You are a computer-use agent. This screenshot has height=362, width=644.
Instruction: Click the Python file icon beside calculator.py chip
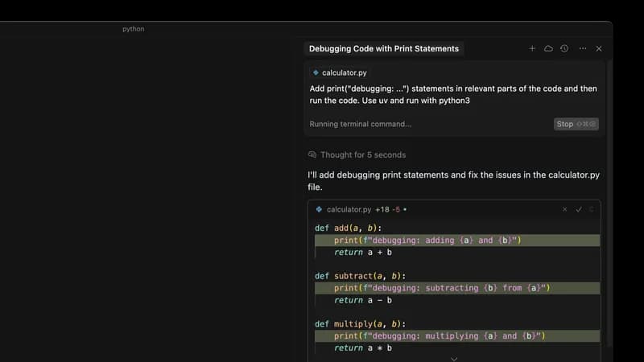coord(316,72)
